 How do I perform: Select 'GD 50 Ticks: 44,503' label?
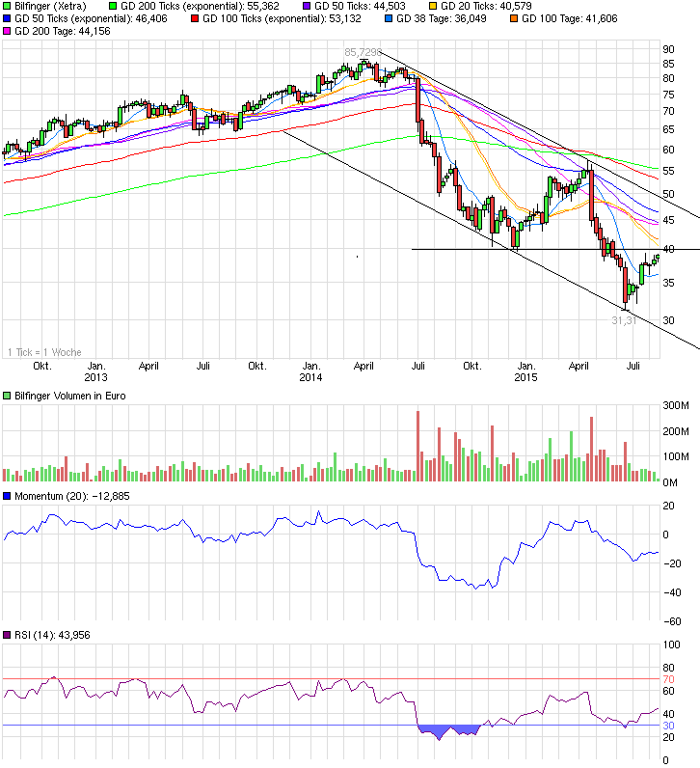coord(360,7)
